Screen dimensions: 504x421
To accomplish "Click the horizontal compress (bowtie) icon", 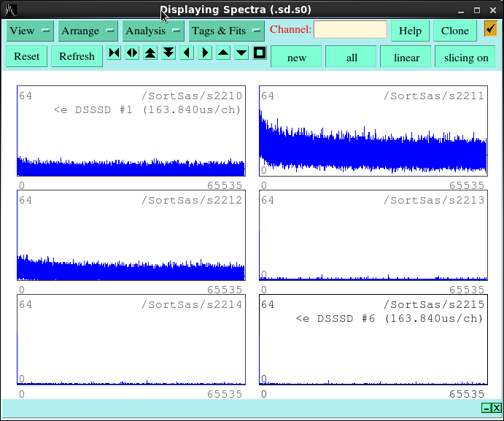I will 114,53.
